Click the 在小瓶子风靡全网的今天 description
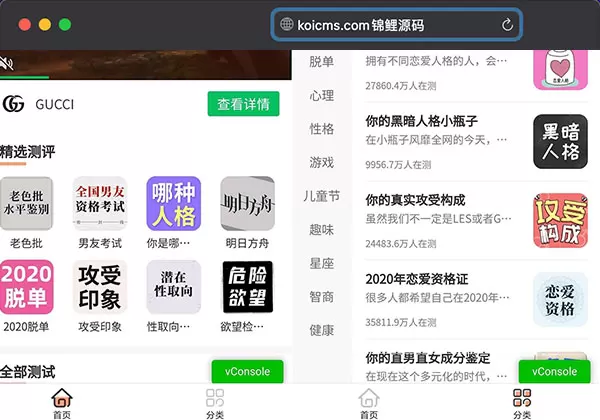Viewport: 600px width, 420px height. click(436, 140)
